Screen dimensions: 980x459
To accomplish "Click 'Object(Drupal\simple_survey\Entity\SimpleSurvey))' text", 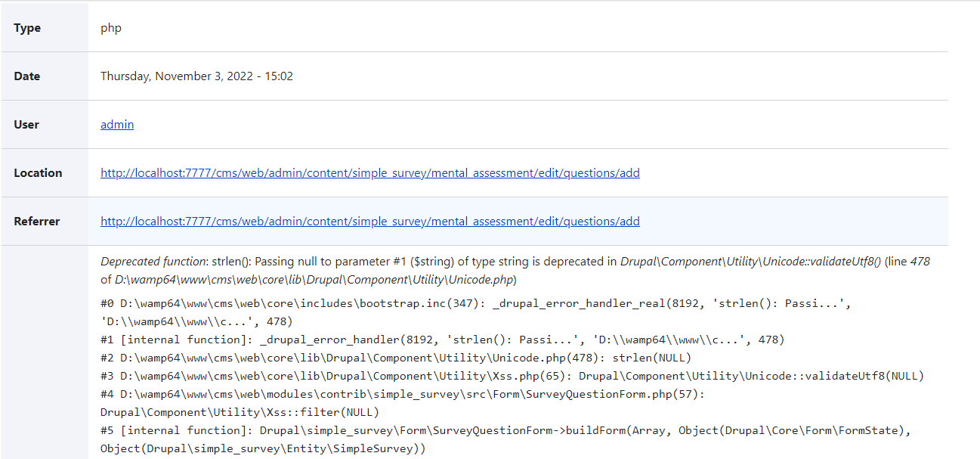I will click(x=263, y=448).
